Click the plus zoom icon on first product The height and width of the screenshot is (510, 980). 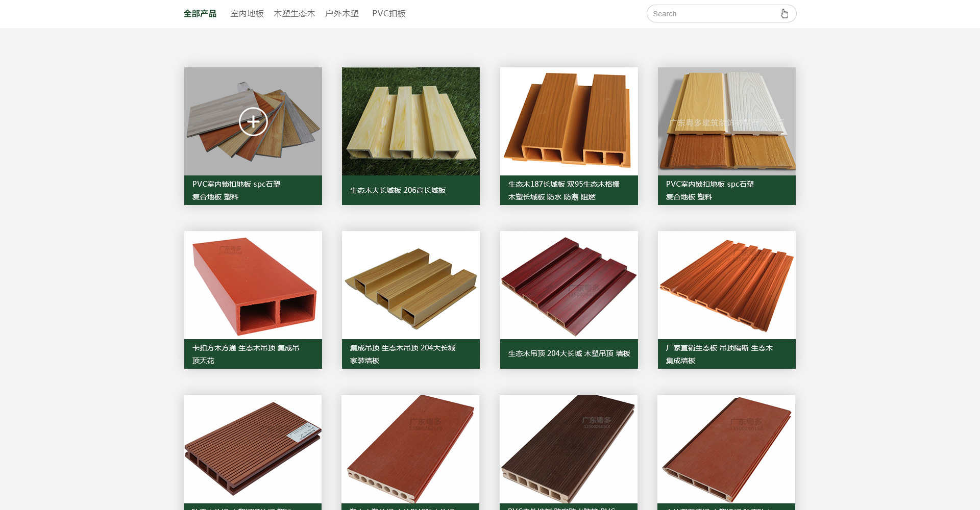coord(253,122)
